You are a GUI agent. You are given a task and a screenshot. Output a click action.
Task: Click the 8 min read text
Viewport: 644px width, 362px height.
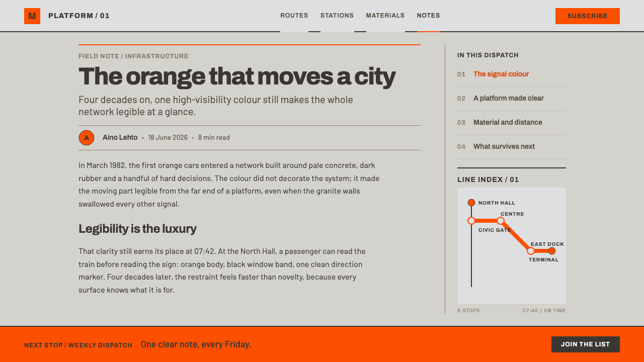(214, 138)
